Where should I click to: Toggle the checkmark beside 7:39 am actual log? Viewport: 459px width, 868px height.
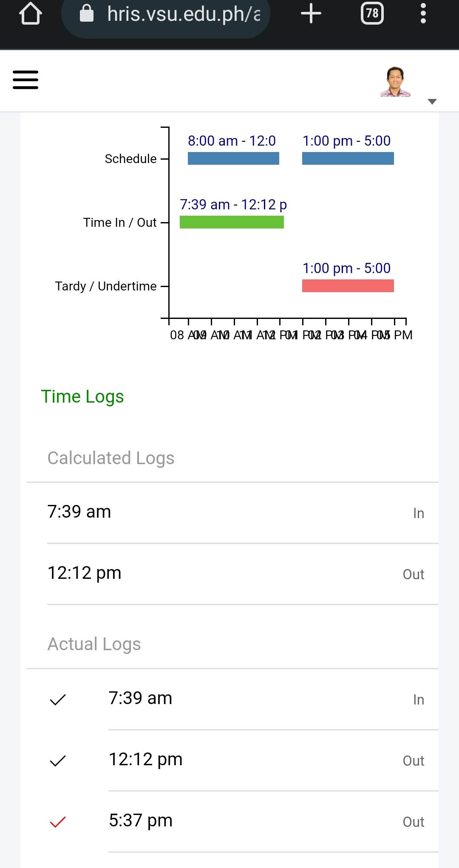58,699
